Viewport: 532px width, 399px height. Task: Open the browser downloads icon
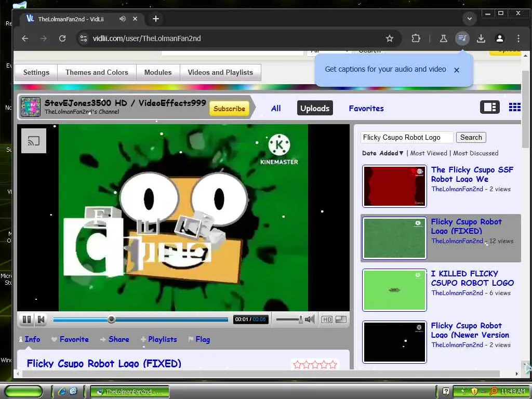[x=481, y=38]
